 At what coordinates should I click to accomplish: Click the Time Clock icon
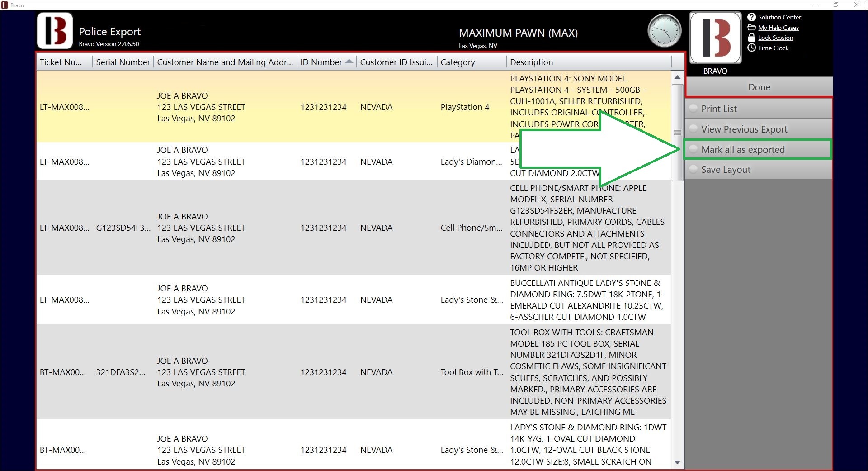pos(751,48)
